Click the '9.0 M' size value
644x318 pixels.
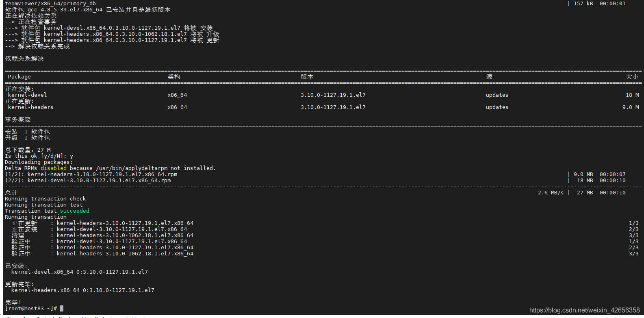click(x=631, y=107)
